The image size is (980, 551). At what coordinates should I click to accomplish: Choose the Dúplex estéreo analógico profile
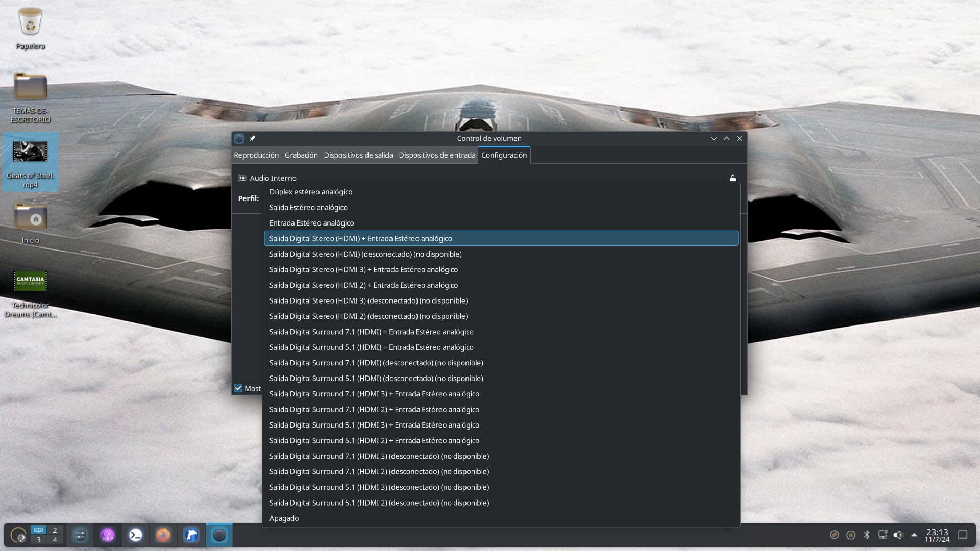(x=311, y=192)
